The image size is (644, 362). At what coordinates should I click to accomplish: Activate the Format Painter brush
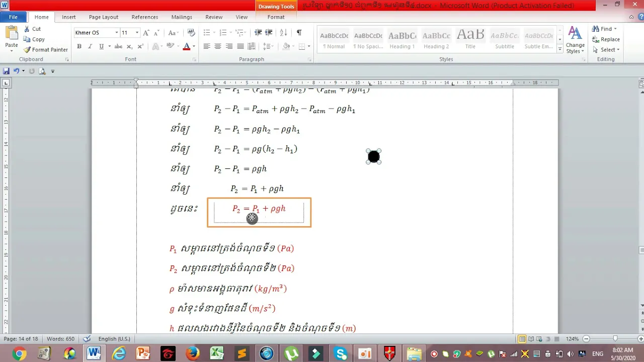click(x=27, y=50)
